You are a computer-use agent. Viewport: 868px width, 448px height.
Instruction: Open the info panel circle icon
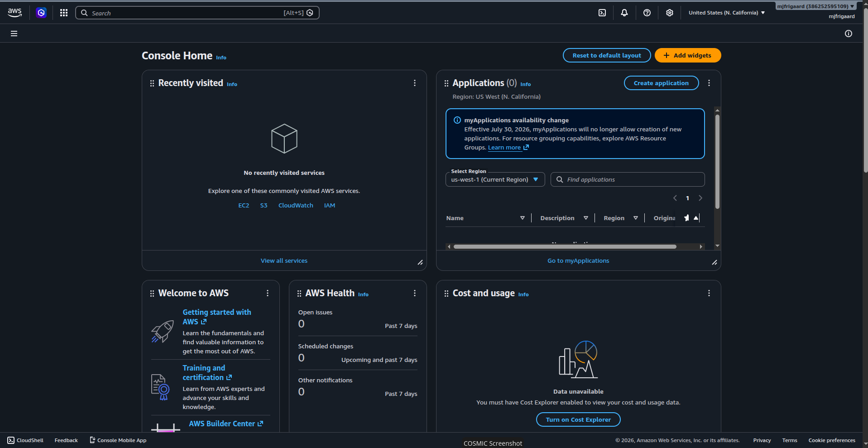[849, 34]
